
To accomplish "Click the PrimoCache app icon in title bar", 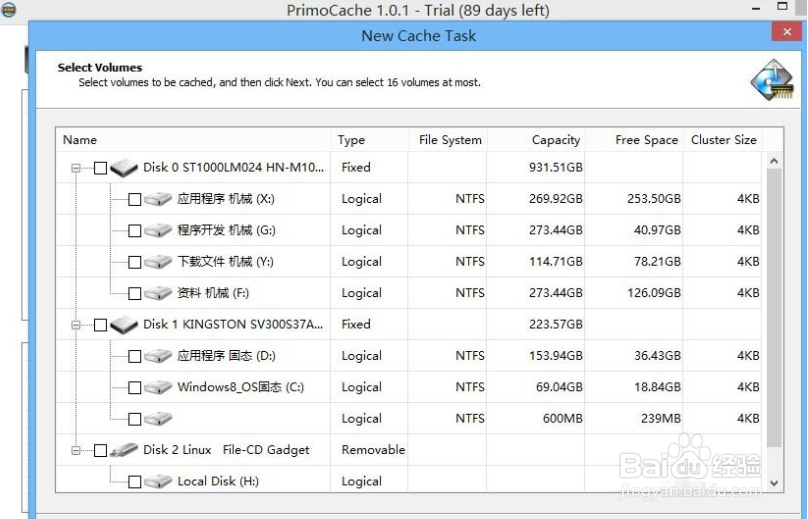I will (8, 9).
